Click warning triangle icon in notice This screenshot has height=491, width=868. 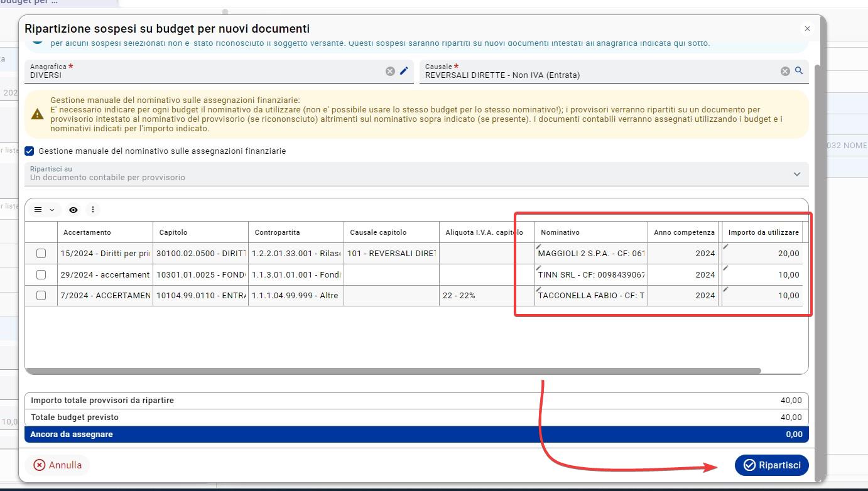37,114
